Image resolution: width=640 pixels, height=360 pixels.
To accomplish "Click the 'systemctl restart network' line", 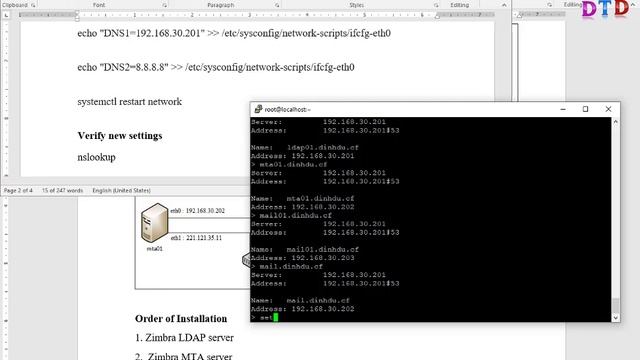I will coord(129,101).
